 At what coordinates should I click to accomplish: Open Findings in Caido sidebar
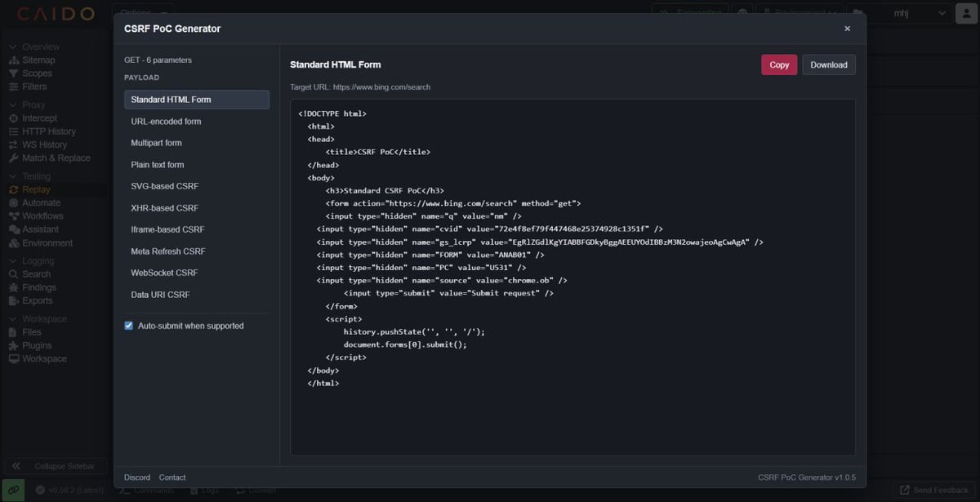[39, 287]
